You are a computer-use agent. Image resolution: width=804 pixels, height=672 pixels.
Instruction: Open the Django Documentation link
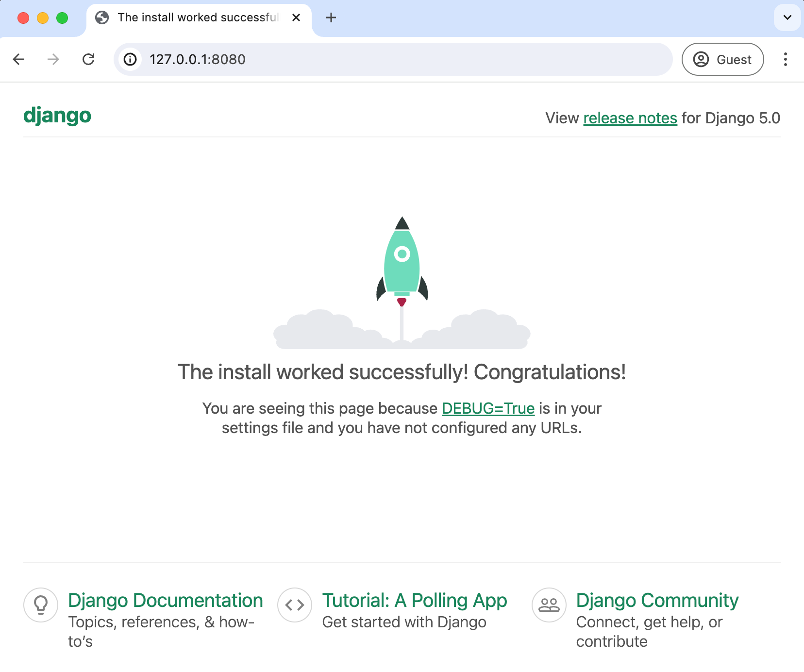pyautogui.click(x=166, y=601)
